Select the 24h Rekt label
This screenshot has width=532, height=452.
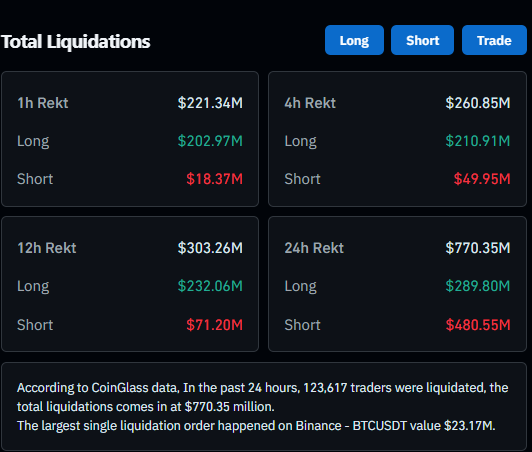coord(314,248)
